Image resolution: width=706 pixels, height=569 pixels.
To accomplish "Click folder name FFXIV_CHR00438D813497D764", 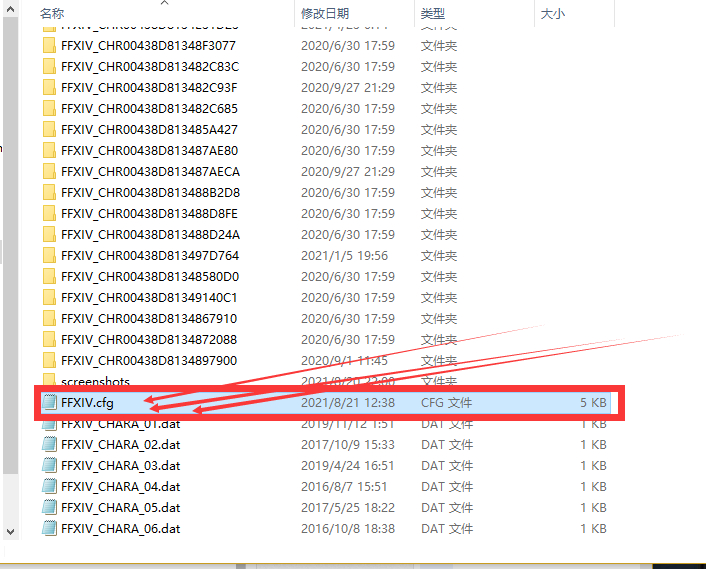I will [150, 256].
